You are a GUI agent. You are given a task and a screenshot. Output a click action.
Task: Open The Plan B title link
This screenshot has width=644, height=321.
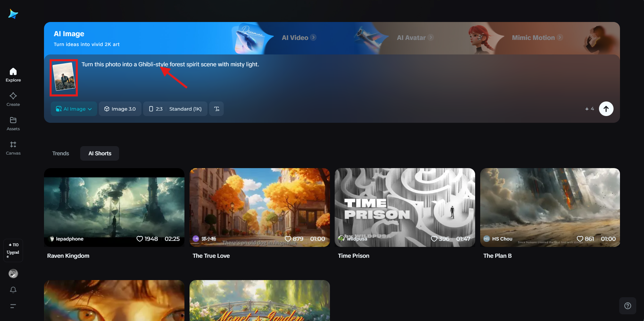[497, 256]
